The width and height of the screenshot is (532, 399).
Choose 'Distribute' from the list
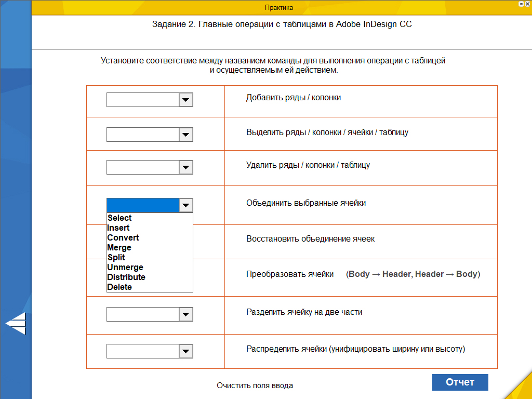point(126,277)
